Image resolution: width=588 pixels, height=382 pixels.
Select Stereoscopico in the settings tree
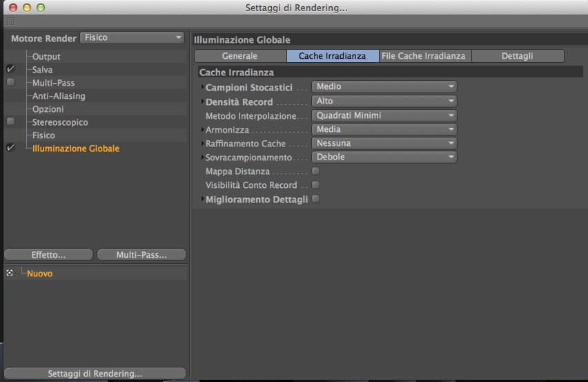[60, 122]
